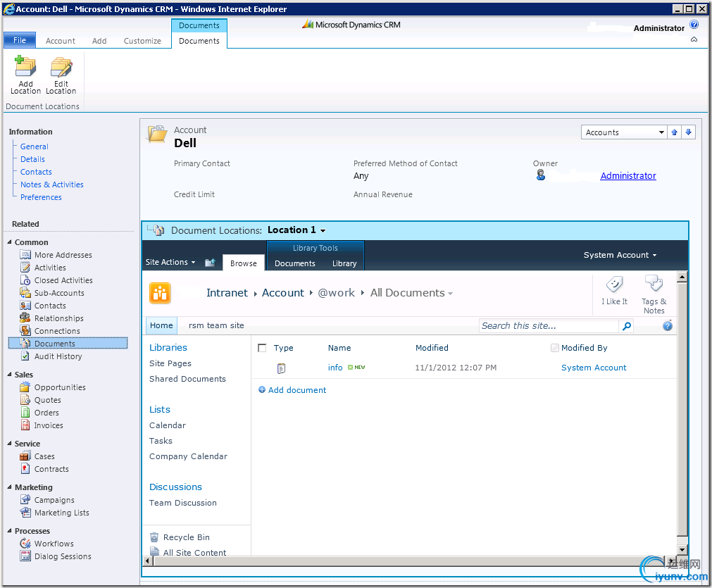Open Sub-Accounts item
This screenshot has width=712, height=588.
[x=59, y=294]
